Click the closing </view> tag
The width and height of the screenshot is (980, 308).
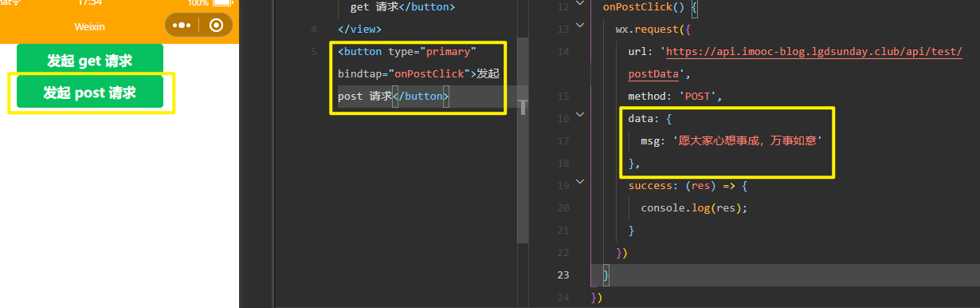coord(359,30)
